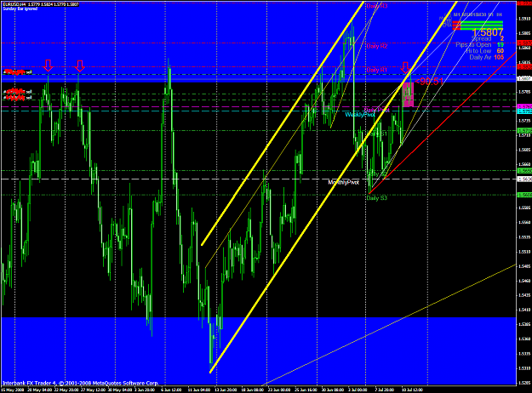
Task: Click the magenta daily pivot price tag on axis
Action: point(524,107)
